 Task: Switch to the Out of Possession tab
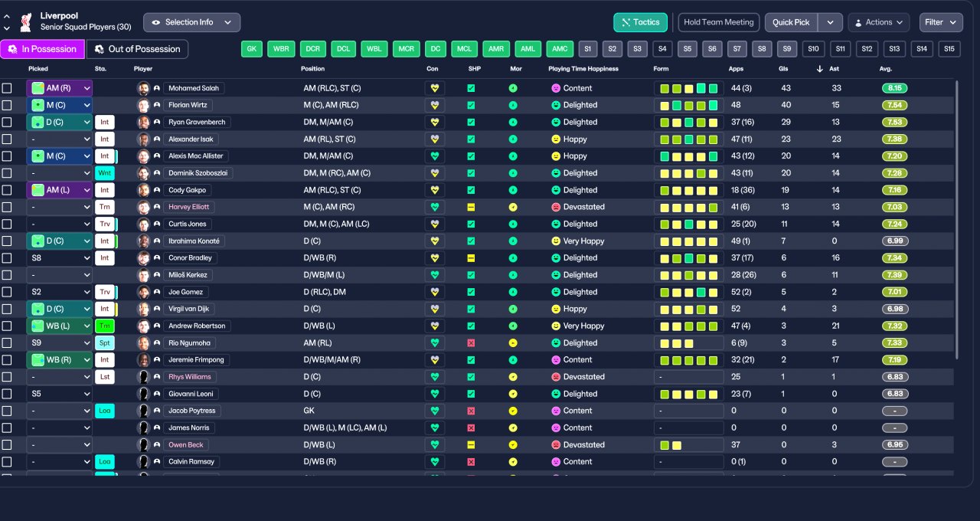pyautogui.click(x=137, y=49)
